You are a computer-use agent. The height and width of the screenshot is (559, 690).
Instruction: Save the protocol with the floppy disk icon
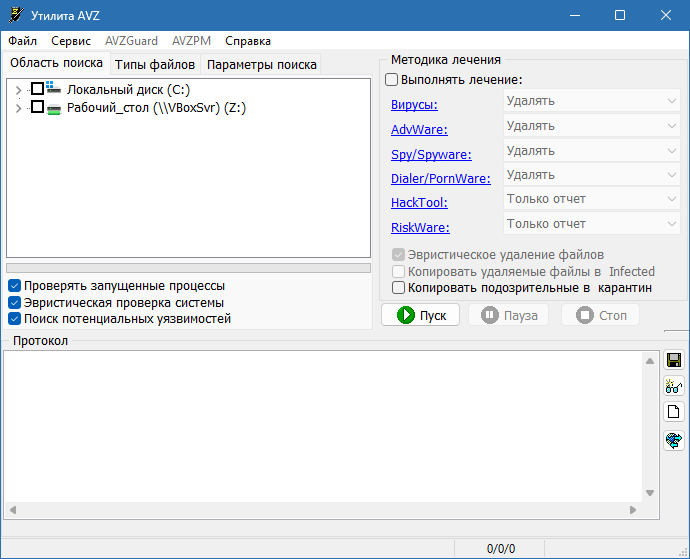674,360
